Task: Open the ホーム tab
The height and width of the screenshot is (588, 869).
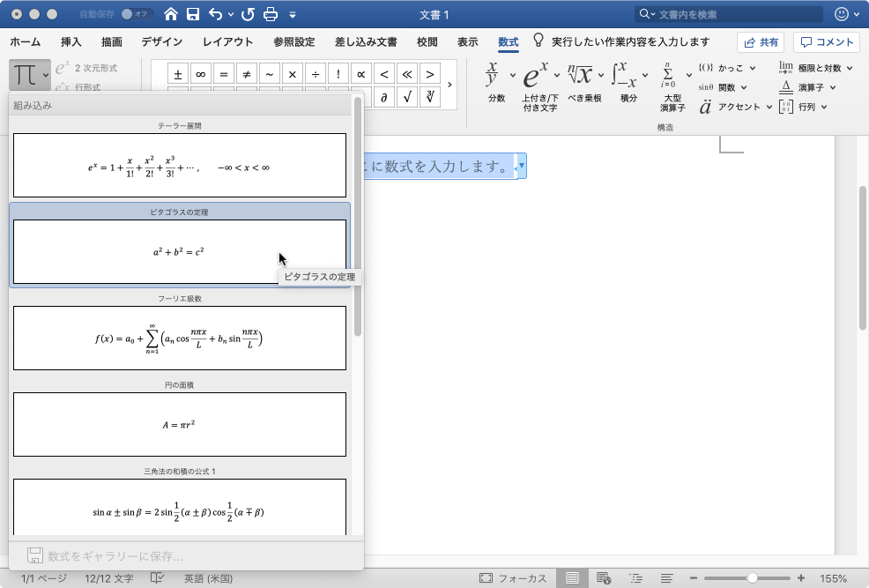Action: tap(26, 42)
